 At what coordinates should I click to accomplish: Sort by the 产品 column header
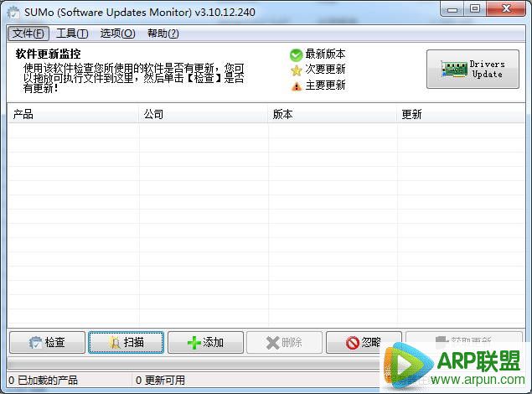73,114
